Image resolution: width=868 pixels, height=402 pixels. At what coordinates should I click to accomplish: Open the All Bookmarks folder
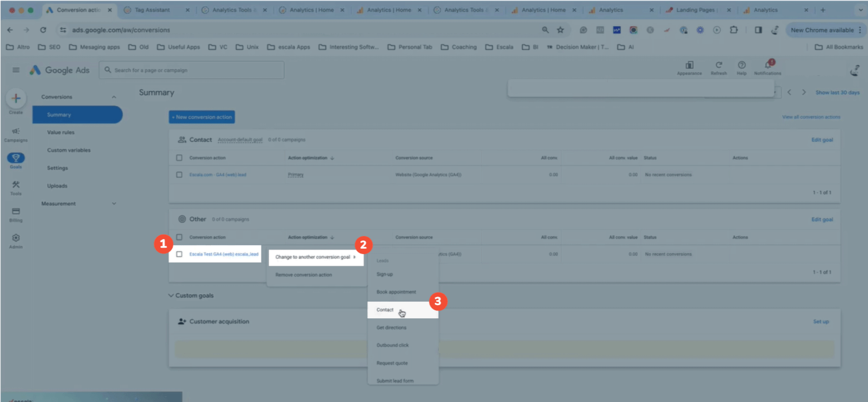coord(839,47)
